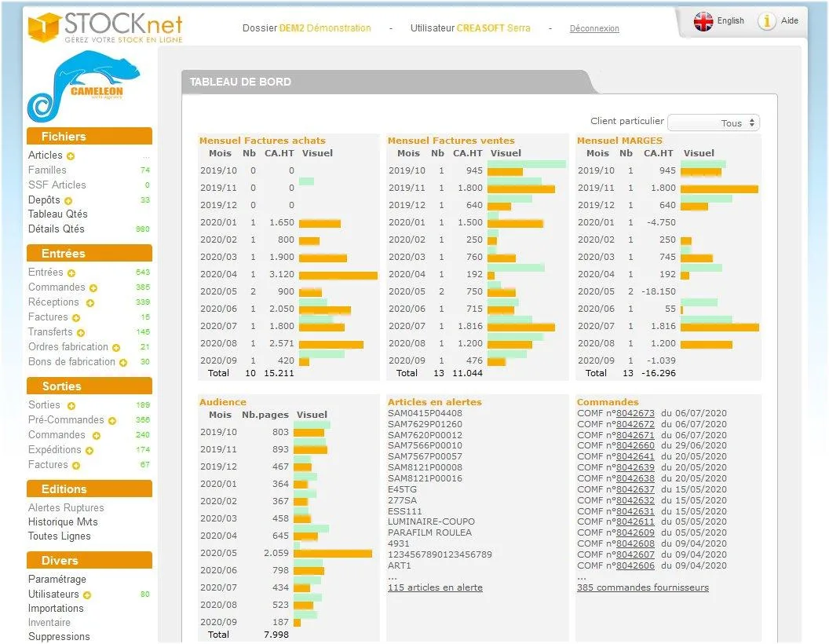Image resolution: width=829 pixels, height=644 pixels.
Task: Click the 2020/04 achats orange bar
Action: [338, 276]
